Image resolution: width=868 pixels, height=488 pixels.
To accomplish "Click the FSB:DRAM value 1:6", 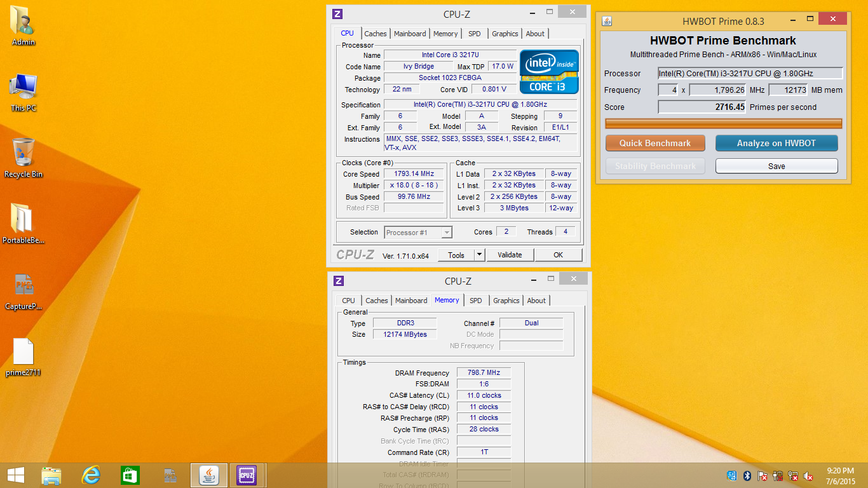I will click(x=484, y=384).
